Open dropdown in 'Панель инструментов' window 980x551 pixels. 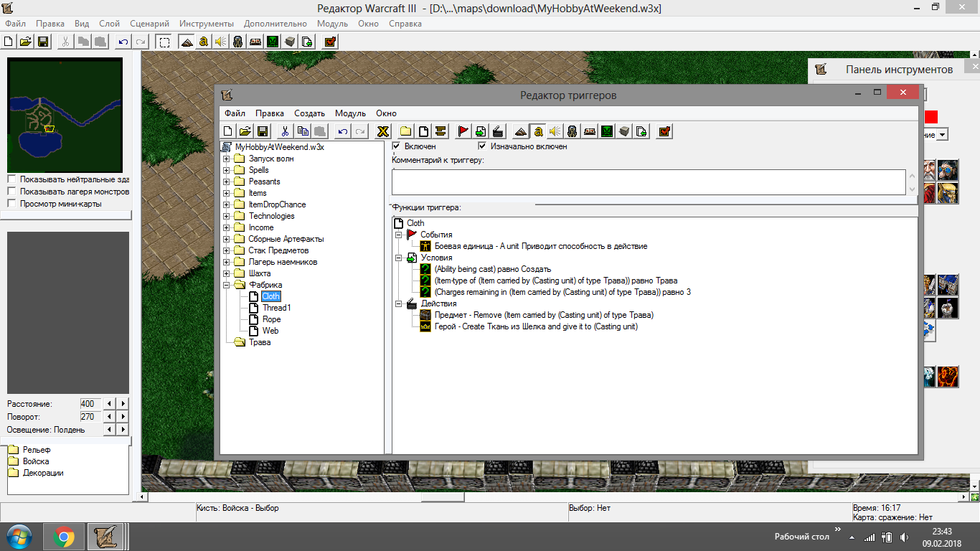click(x=943, y=134)
